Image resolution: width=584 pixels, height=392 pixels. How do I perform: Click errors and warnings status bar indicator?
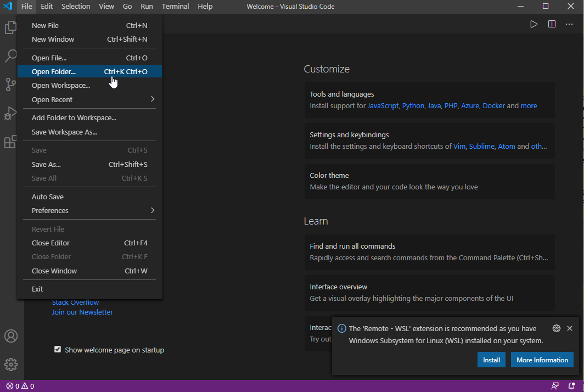(20, 386)
